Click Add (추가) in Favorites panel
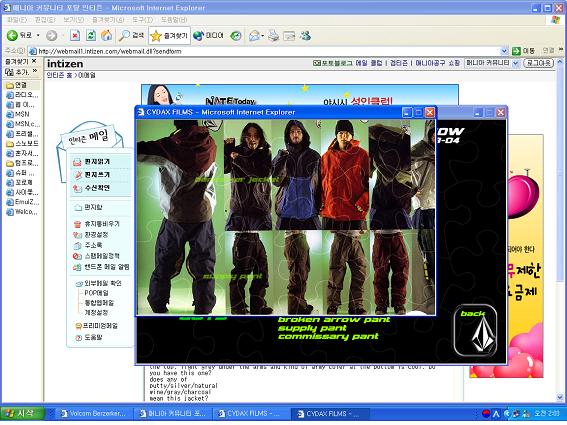Screen dimensions: 567x425 (x=17, y=72)
